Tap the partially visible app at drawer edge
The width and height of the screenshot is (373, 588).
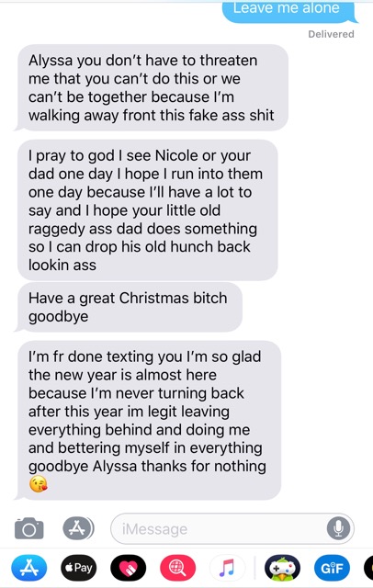coord(368,568)
